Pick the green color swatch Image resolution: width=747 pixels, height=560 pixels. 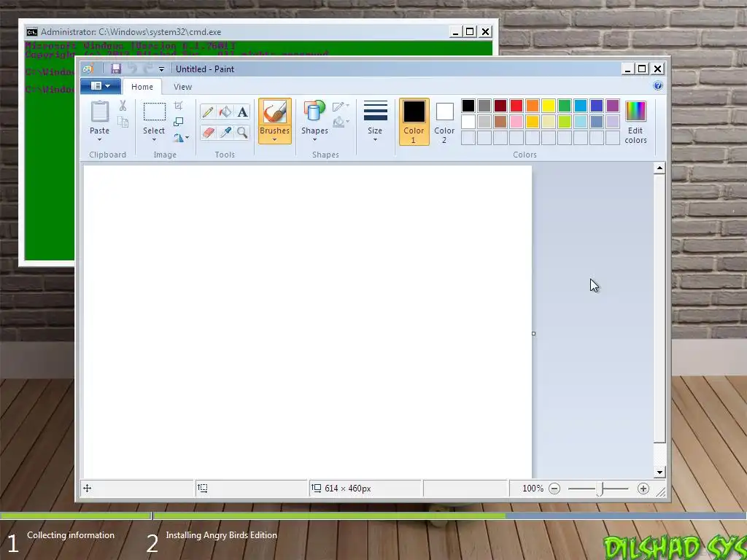point(565,106)
